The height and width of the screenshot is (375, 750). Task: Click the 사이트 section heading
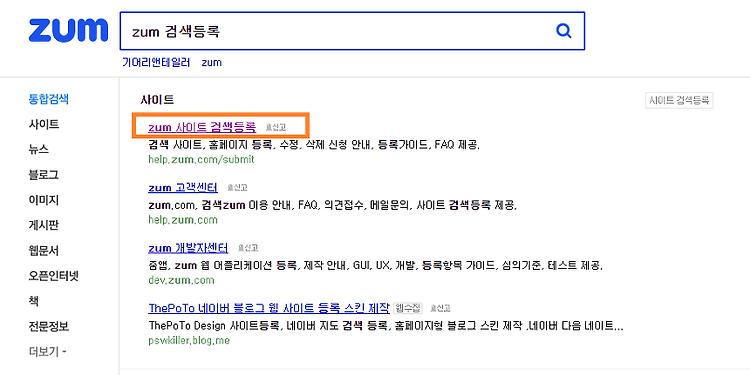(x=157, y=100)
